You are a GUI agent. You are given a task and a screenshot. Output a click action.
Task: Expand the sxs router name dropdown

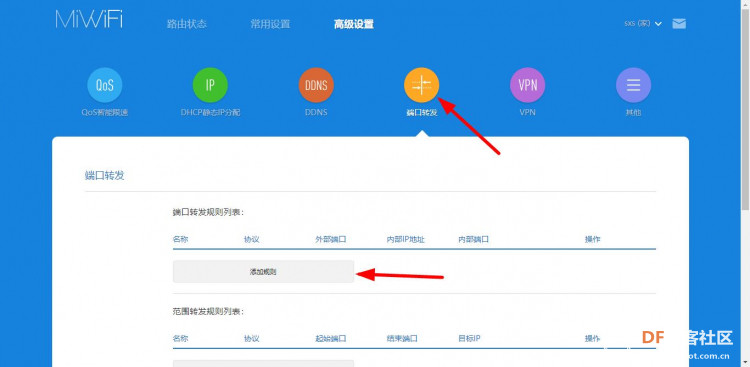(643, 23)
